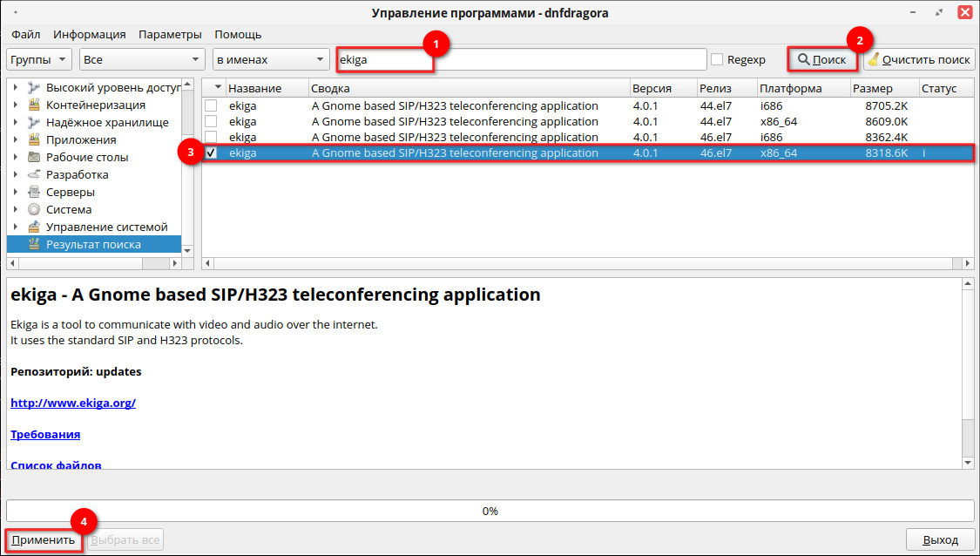The image size is (980, 556).
Task: Open the Группы view dropdown
Action: 38,59
